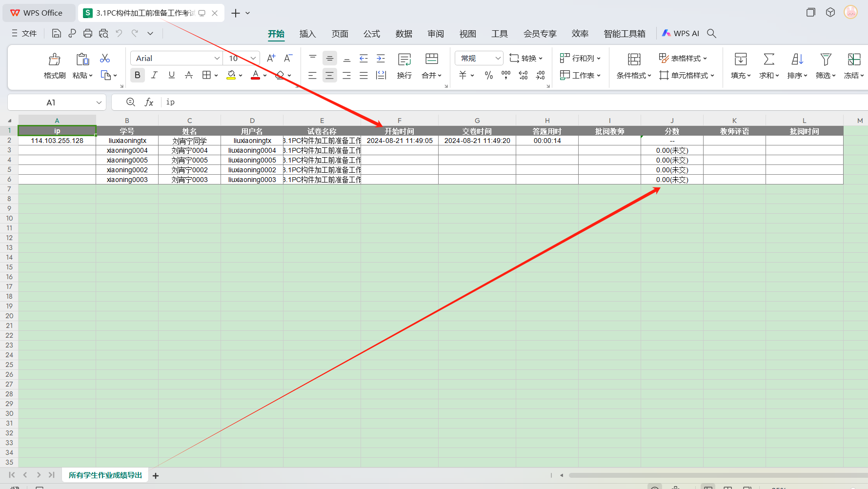Toggle Underline formatting
The image size is (868, 489).
click(x=172, y=75)
